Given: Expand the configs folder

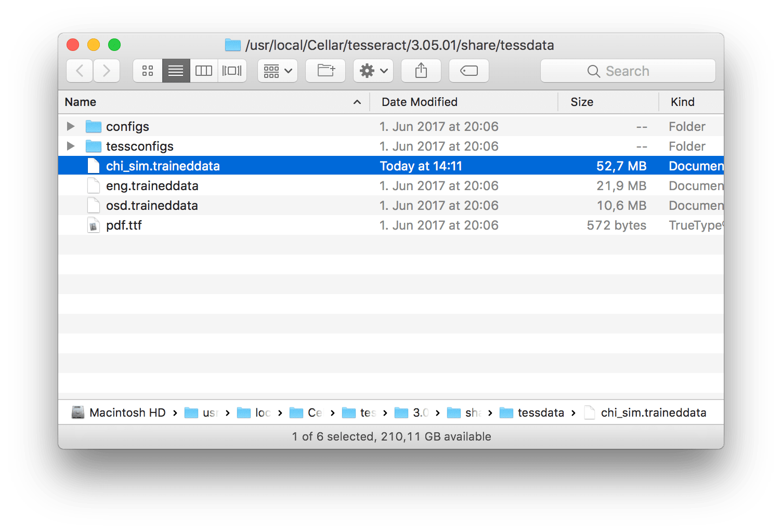Looking at the screenshot, I should pyautogui.click(x=71, y=126).
